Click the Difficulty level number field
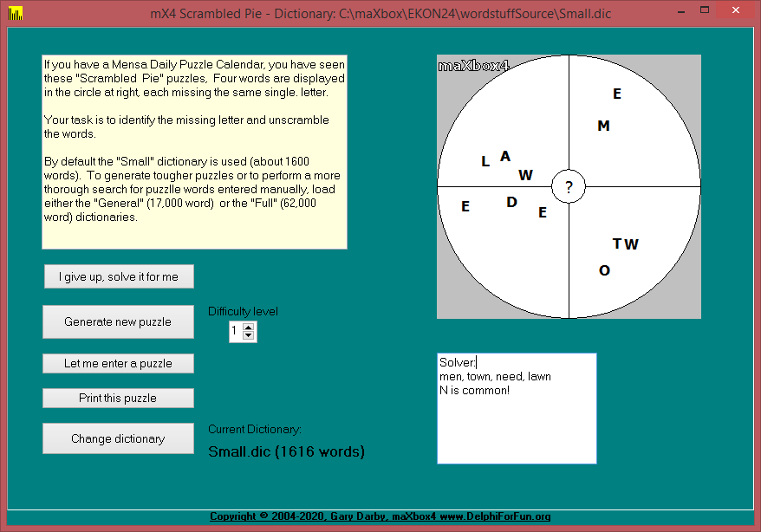Image resolution: width=761 pixels, height=532 pixels. pyautogui.click(x=236, y=331)
